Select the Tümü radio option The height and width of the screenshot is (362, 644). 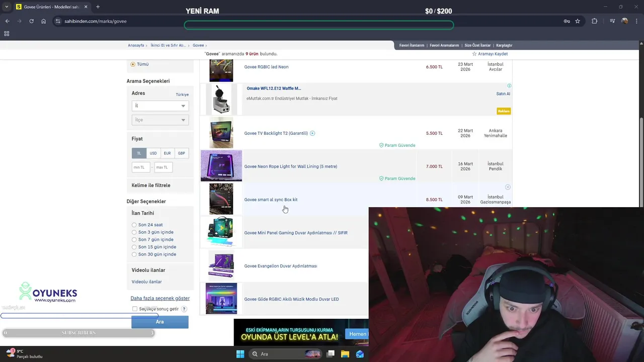click(x=133, y=64)
